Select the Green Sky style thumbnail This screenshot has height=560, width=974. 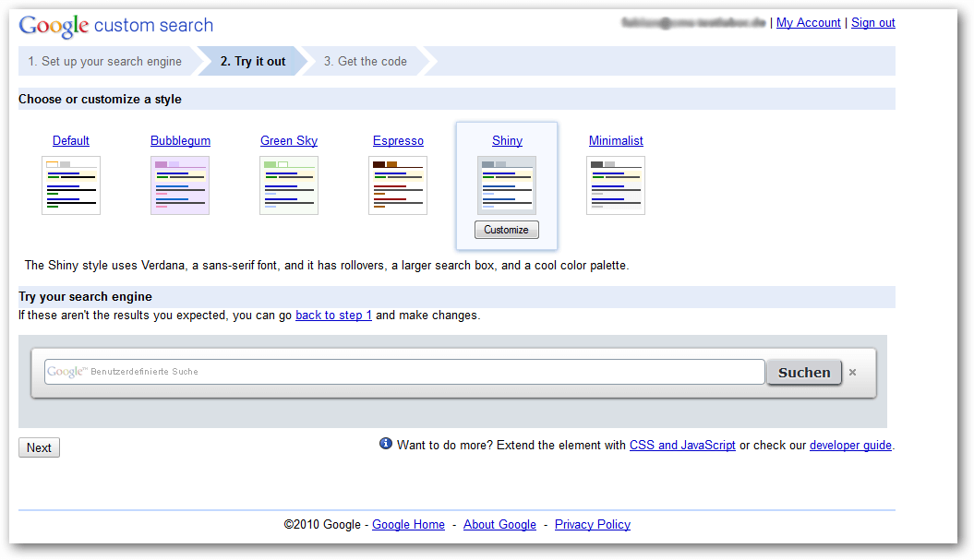pos(289,185)
